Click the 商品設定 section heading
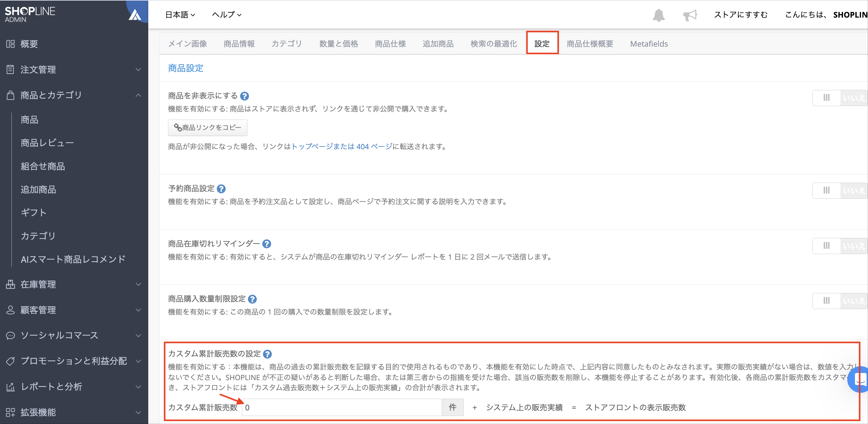 click(186, 68)
